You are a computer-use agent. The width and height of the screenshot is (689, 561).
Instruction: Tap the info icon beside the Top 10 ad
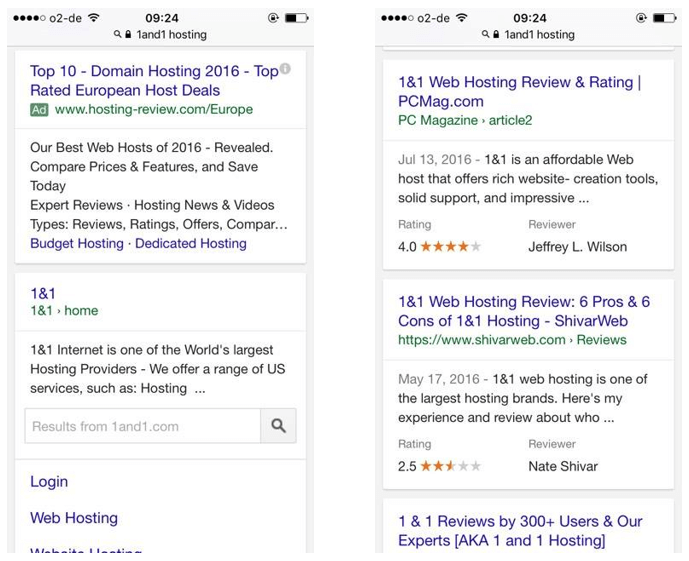click(285, 69)
